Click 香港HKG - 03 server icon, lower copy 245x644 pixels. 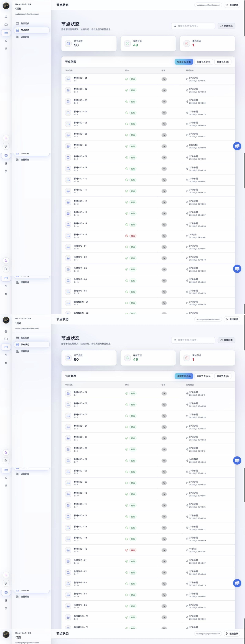point(68,416)
